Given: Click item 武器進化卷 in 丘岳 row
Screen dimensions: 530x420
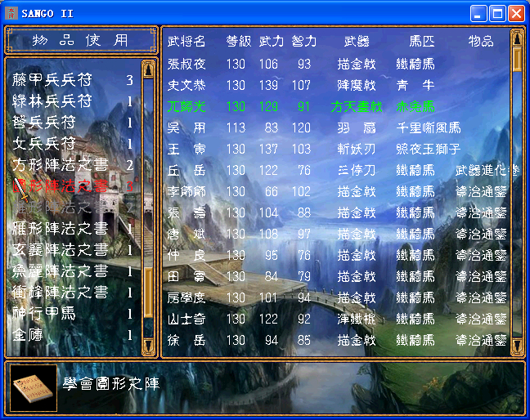Looking at the screenshot, I should (487, 170).
